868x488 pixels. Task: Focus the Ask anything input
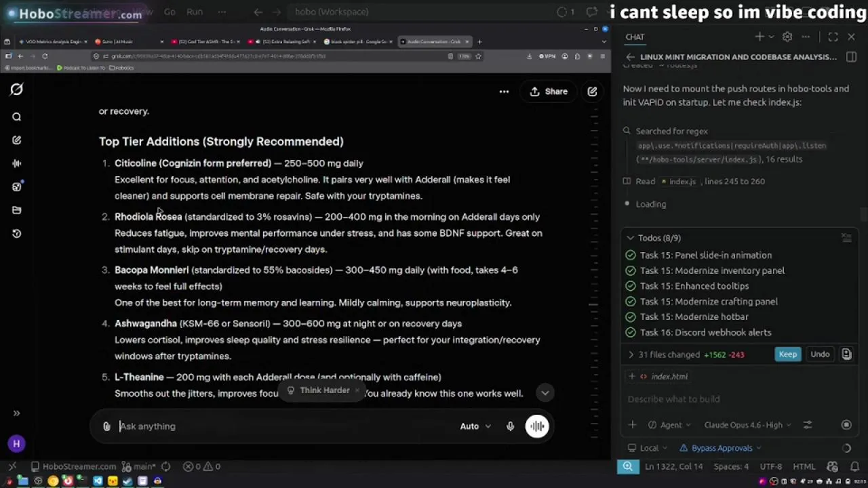pos(285,426)
